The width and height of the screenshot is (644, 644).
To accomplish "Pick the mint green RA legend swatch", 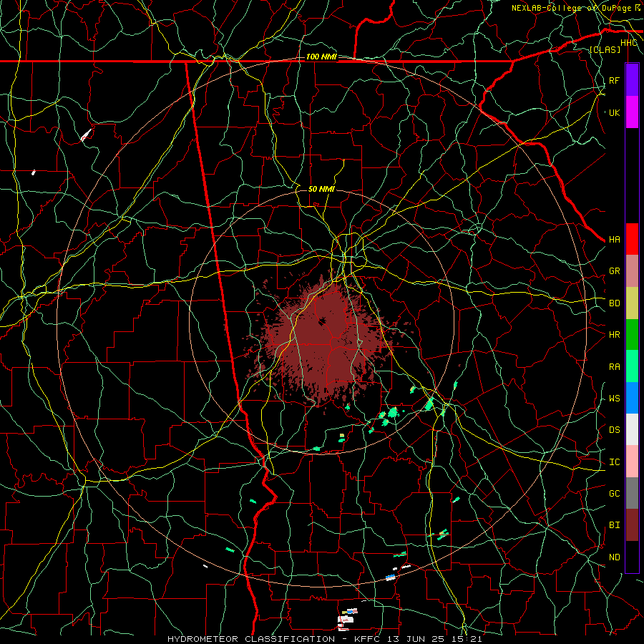I will pos(632,366).
